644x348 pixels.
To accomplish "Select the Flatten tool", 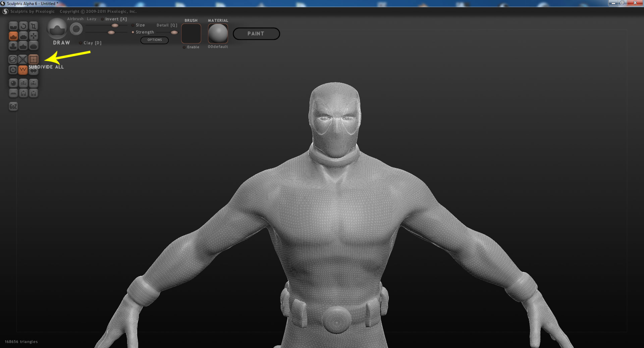I will [23, 36].
